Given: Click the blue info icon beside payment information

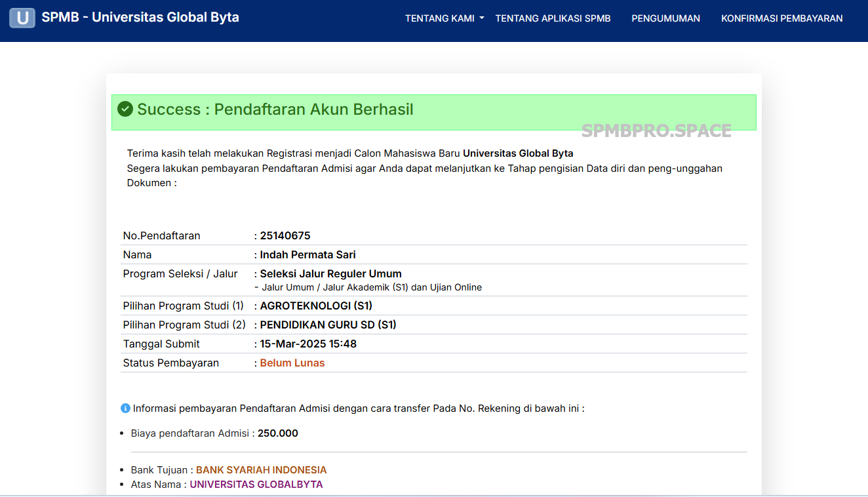Looking at the screenshot, I should [x=125, y=407].
